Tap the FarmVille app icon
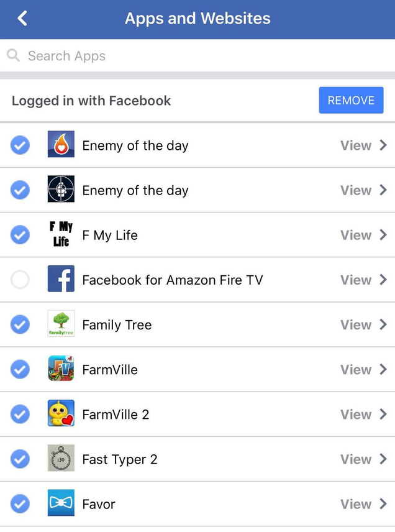395x532 pixels. point(61,369)
